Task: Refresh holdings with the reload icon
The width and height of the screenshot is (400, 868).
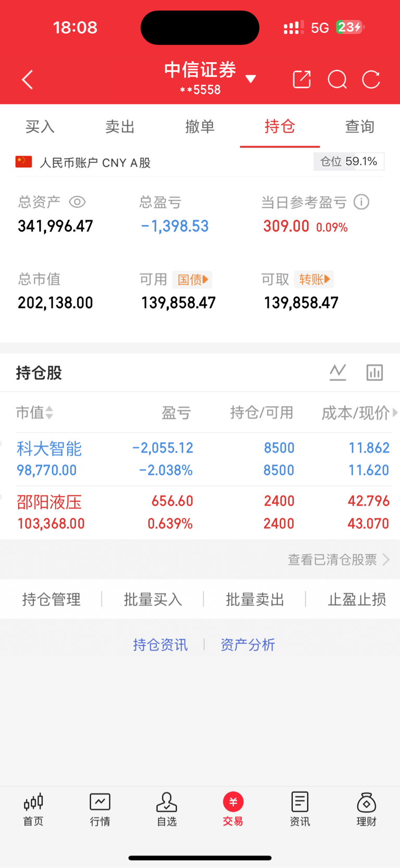Action: [371, 80]
